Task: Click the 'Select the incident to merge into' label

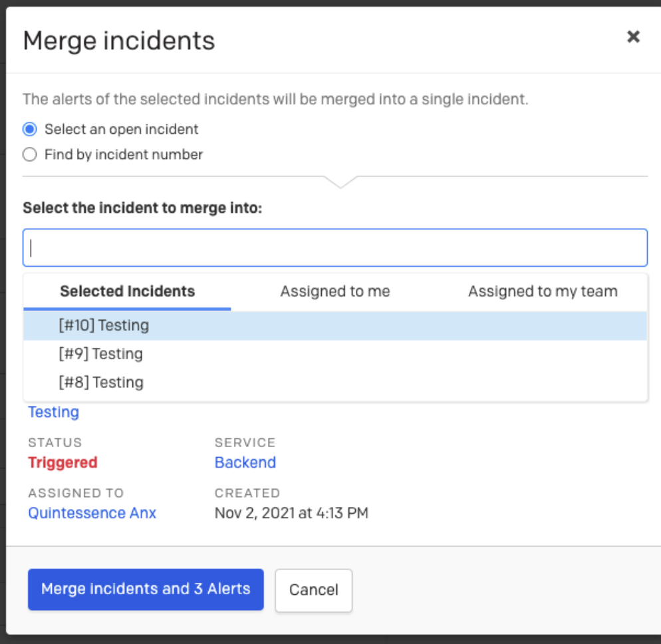Action: [142, 208]
